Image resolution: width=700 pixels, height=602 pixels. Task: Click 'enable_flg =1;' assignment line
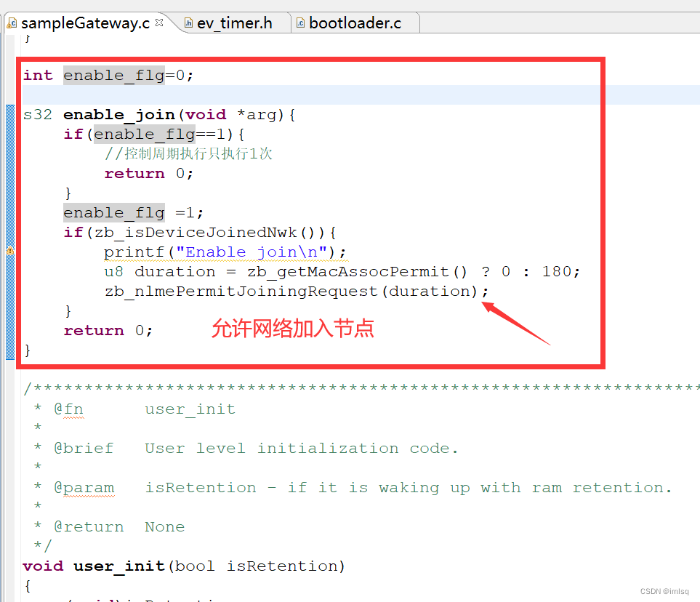[133, 212]
